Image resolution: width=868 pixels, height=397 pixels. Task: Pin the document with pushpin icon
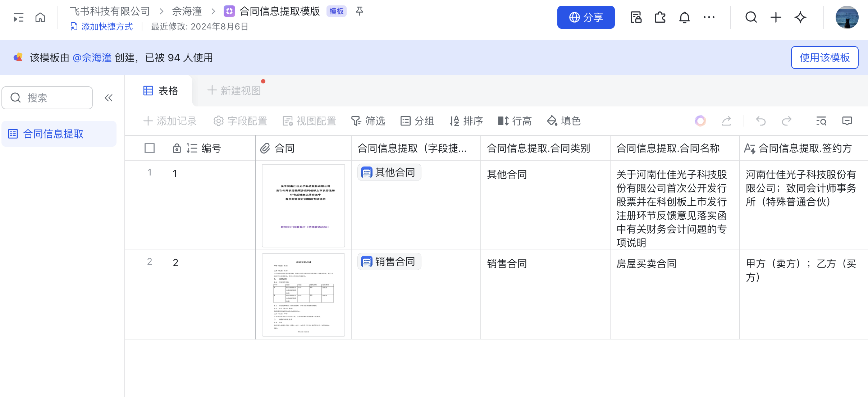click(x=359, y=12)
